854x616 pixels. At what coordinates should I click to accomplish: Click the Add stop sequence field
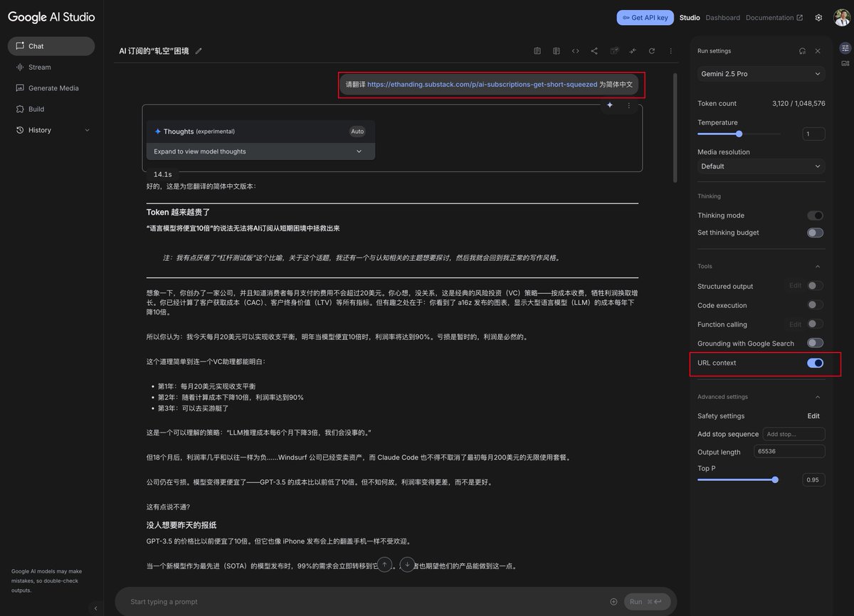point(794,434)
